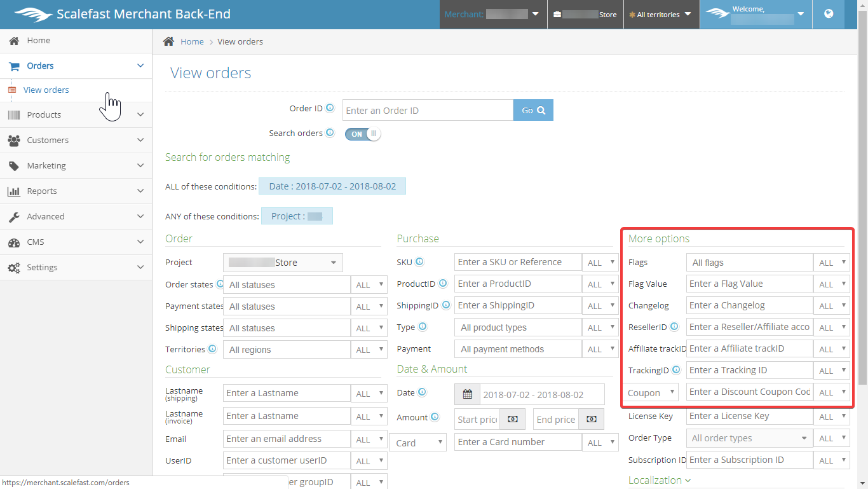Select the Date condition filter tag
Image resolution: width=868 pixels, height=489 pixels.
(332, 186)
